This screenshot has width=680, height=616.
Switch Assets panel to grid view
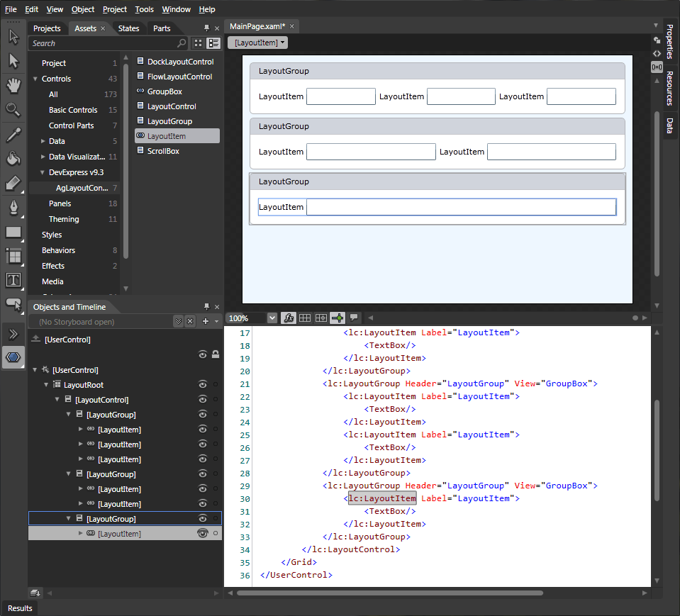click(199, 43)
